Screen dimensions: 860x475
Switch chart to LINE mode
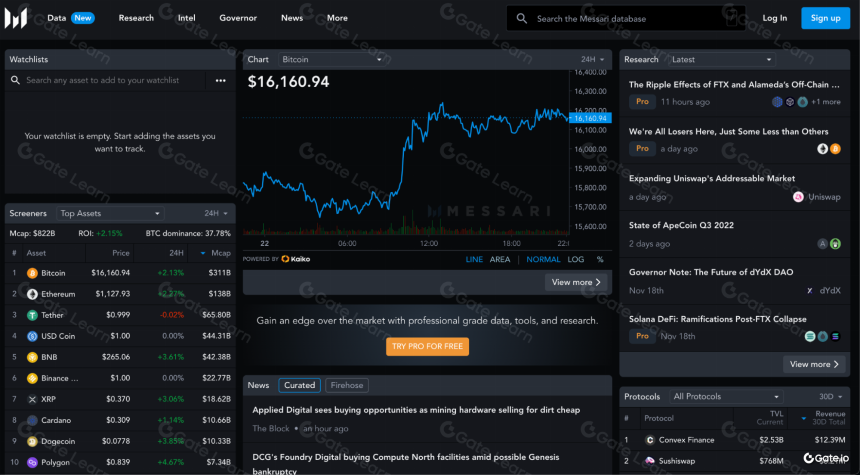[474, 259]
